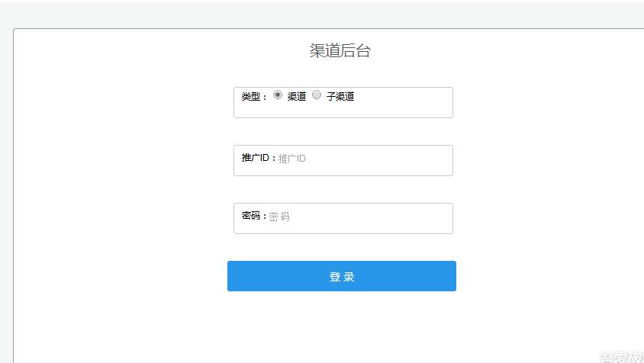Focus the 推广ID input field
Screen dimensions: 644x363
point(343,161)
